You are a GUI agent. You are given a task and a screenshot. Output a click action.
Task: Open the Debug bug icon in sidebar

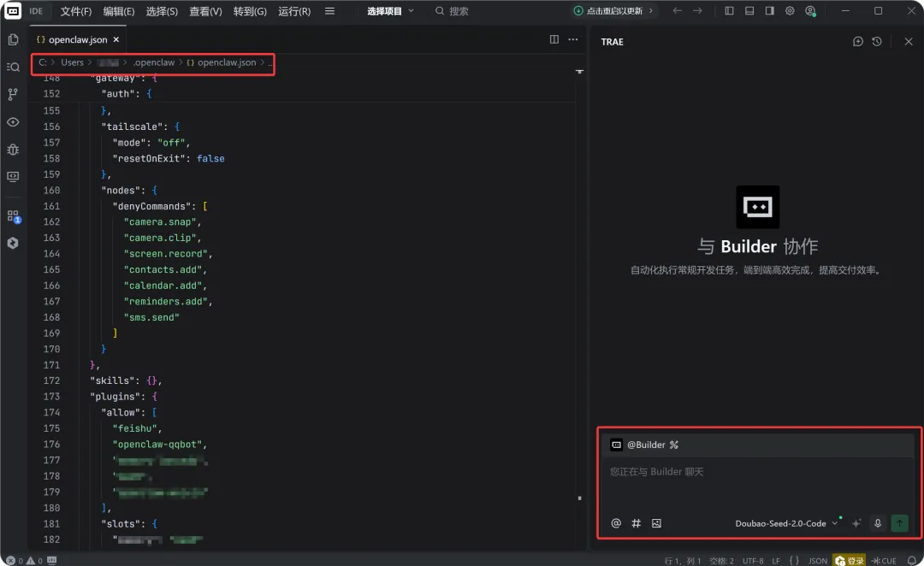click(13, 150)
